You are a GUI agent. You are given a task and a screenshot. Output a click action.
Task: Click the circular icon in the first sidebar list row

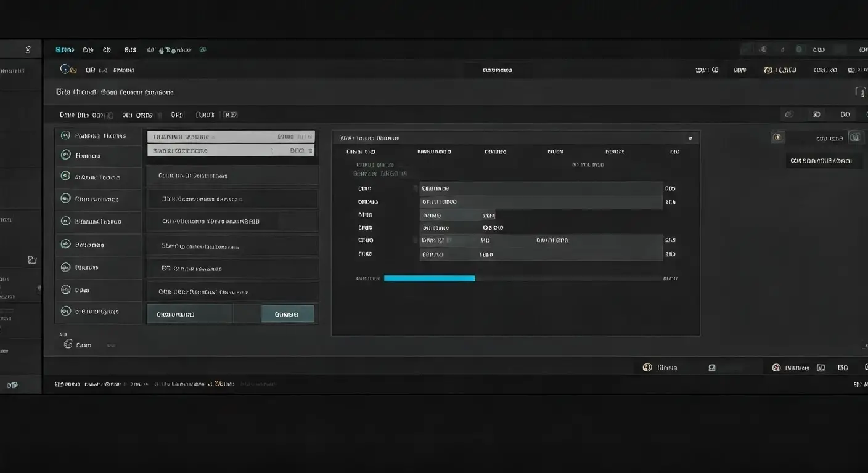tap(65, 135)
